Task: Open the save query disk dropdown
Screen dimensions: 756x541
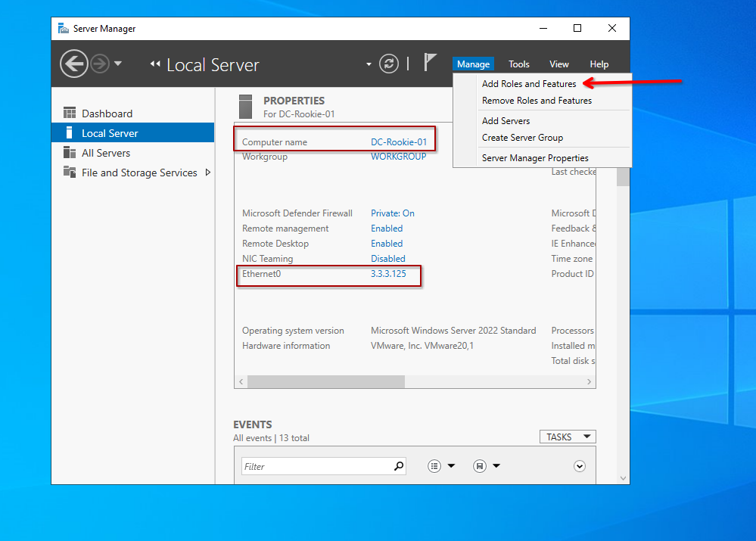Action: pyautogui.click(x=486, y=466)
